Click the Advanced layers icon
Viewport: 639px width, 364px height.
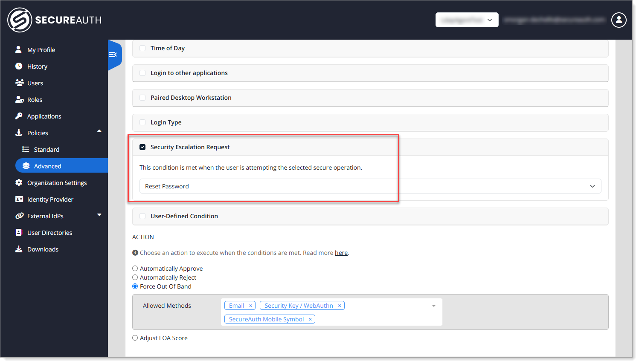[x=26, y=166]
